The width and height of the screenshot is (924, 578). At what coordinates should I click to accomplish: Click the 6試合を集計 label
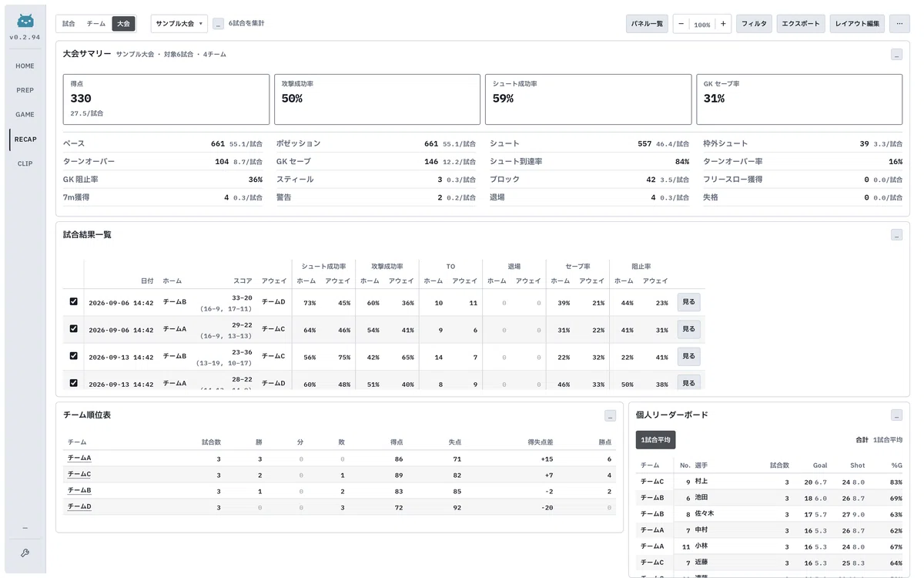[x=246, y=24]
